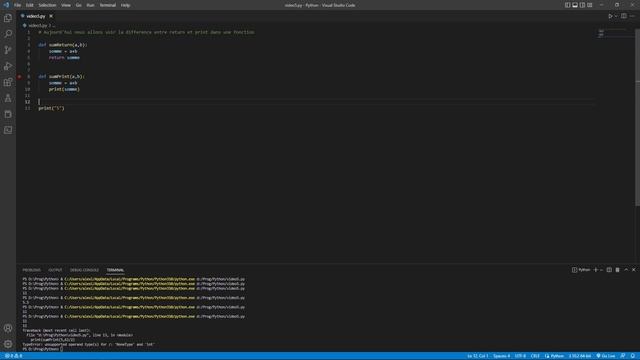Split the terminal
The width and height of the screenshot is (640, 360).
click(609, 270)
